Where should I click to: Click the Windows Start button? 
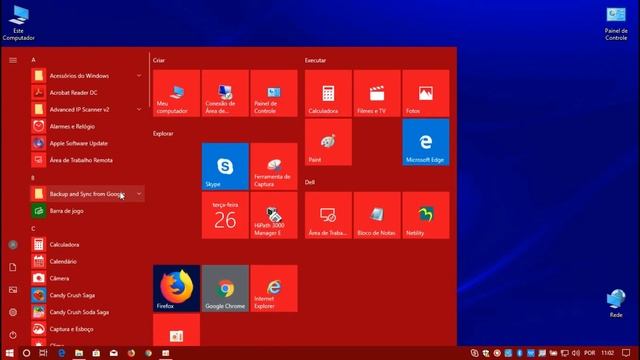click(9, 353)
